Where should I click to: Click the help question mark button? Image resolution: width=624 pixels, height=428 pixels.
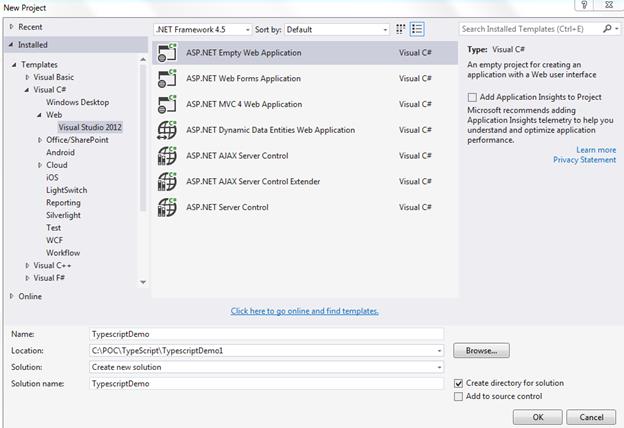click(x=584, y=4)
